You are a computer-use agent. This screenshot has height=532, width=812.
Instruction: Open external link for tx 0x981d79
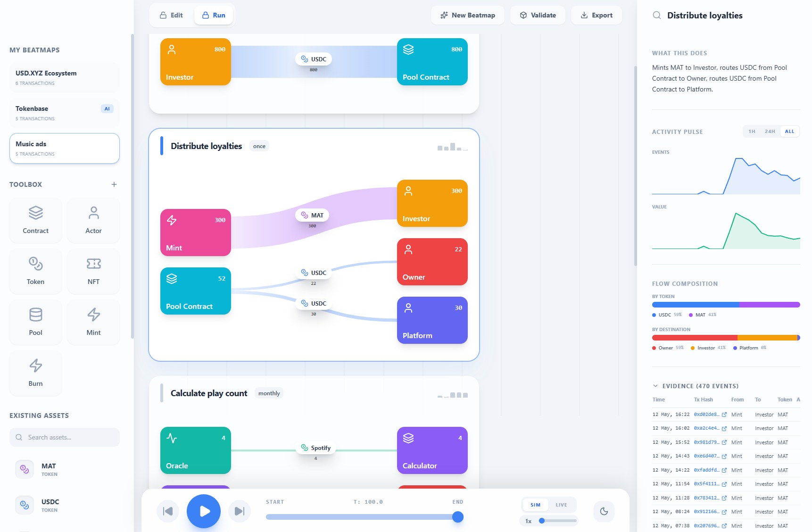724,442
